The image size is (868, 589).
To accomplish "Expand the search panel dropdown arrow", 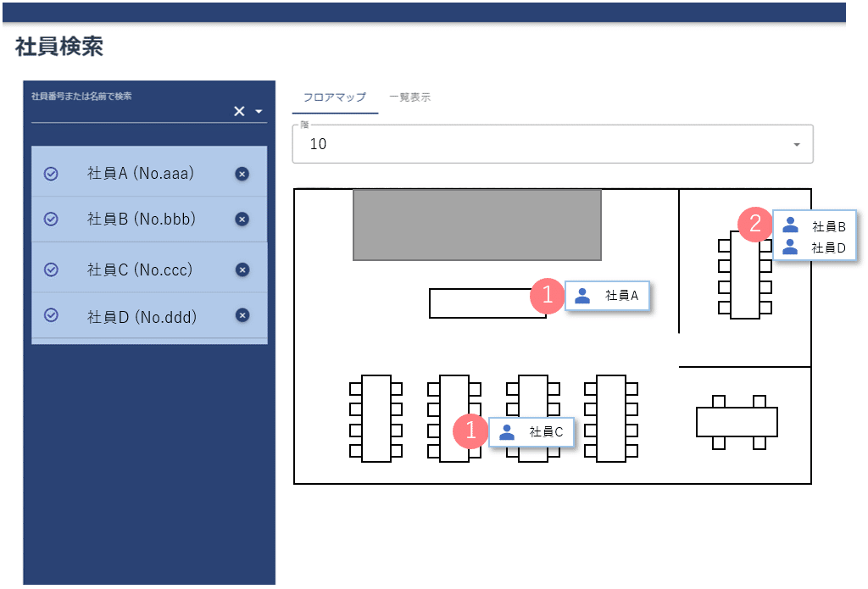I will click(x=259, y=111).
